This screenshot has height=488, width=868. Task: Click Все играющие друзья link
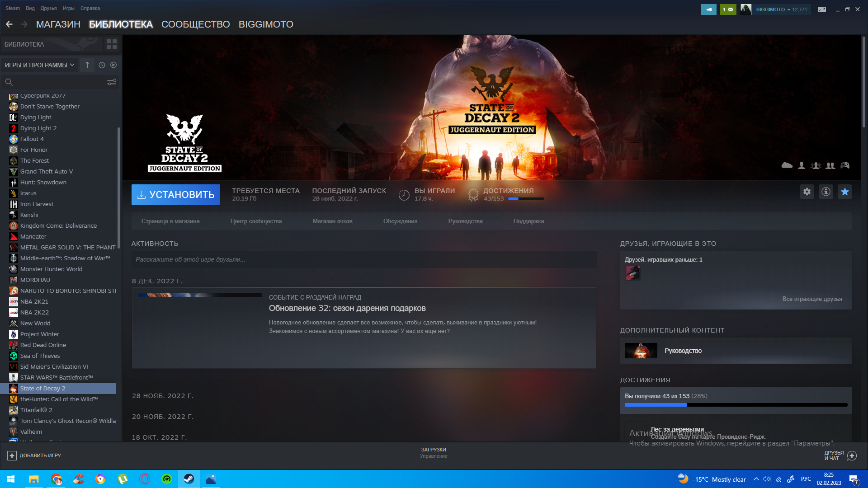tap(812, 299)
